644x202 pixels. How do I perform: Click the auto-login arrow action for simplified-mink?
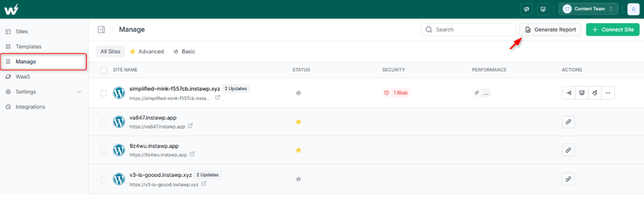click(x=569, y=93)
